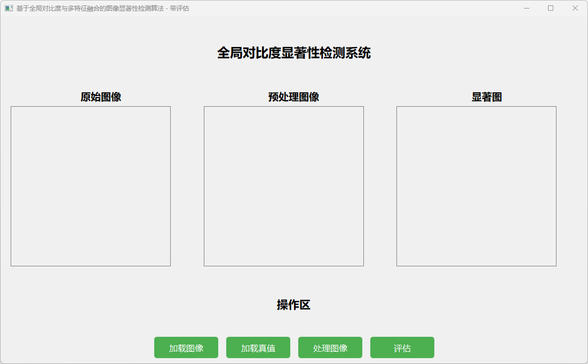588x364 pixels.
Task: Click the 全局对比度显著性检测系统 heading
Action: [293, 53]
